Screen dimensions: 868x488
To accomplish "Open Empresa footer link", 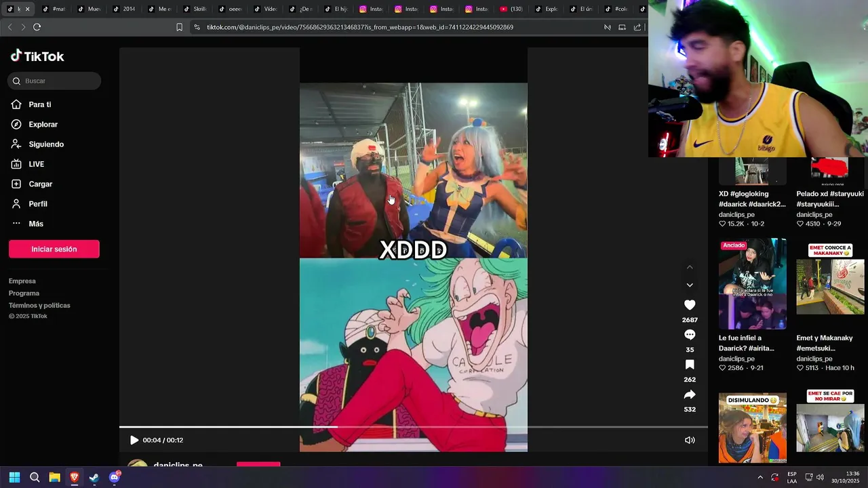I will point(22,281).
